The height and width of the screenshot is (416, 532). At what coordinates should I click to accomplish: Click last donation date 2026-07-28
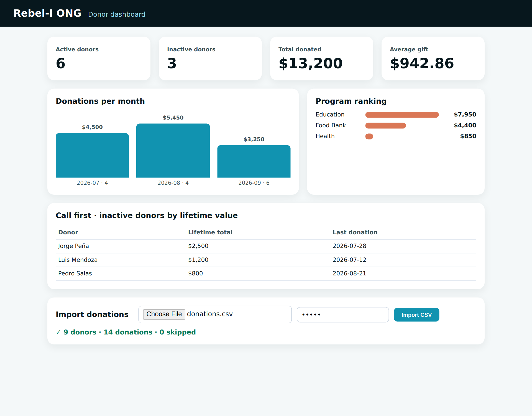349,246
